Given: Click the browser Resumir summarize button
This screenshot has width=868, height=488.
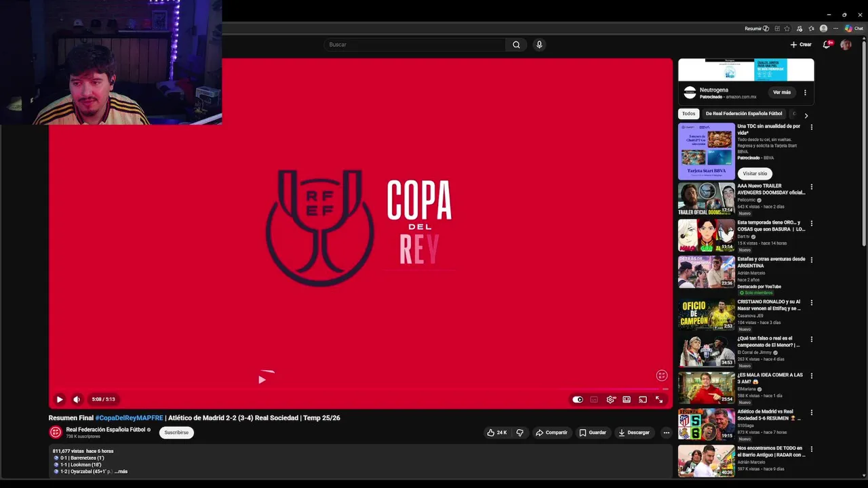Looking at the screenshot, I should click(757, 28).
